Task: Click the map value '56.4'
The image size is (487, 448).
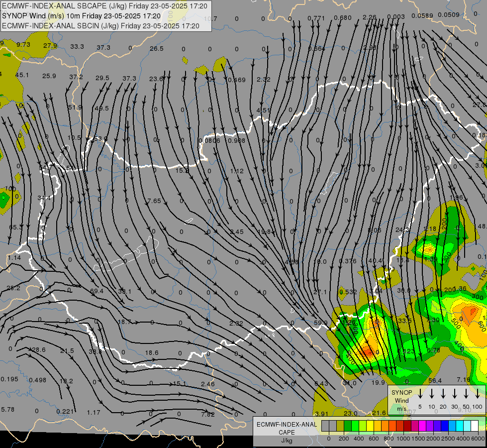Action: 435,381
